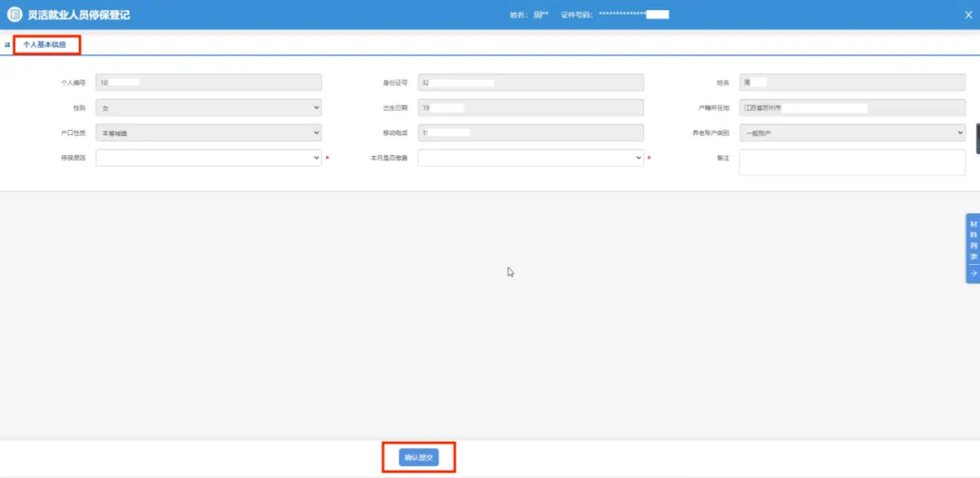
Task: Click the 户籍所在地 field
Action: point(851,108)
